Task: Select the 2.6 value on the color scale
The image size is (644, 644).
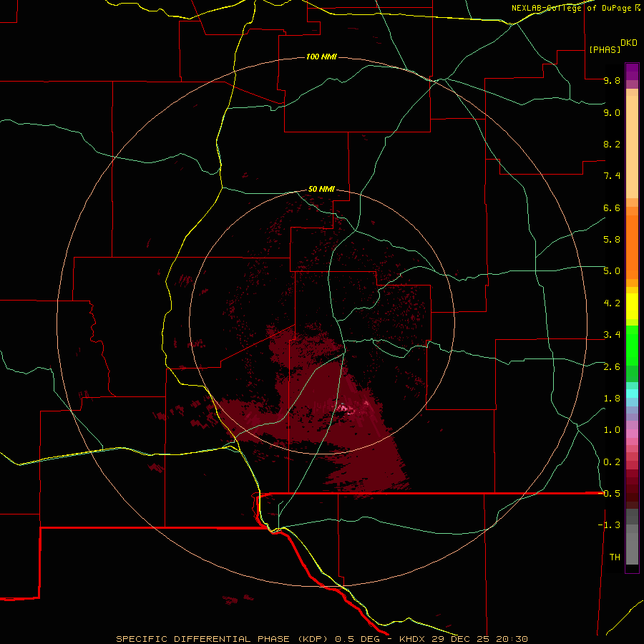Action: pos(612,367)
